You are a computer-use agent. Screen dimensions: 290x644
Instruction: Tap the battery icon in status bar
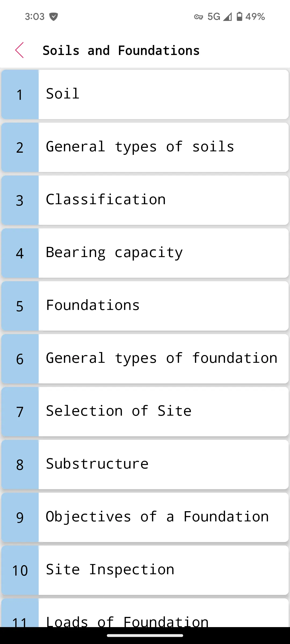[239, 17]
